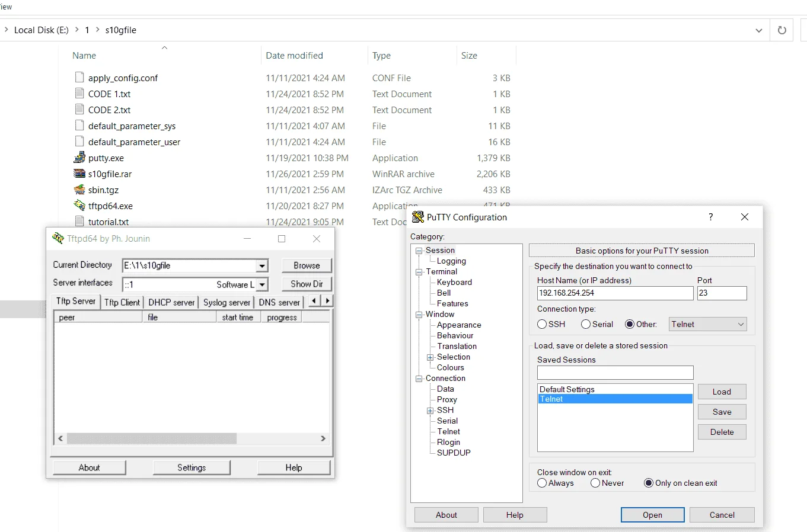Image resolution: width=807 pixels, height=532 pixels.
Task: Select the Telnet saved session entry
Action: 615,399
